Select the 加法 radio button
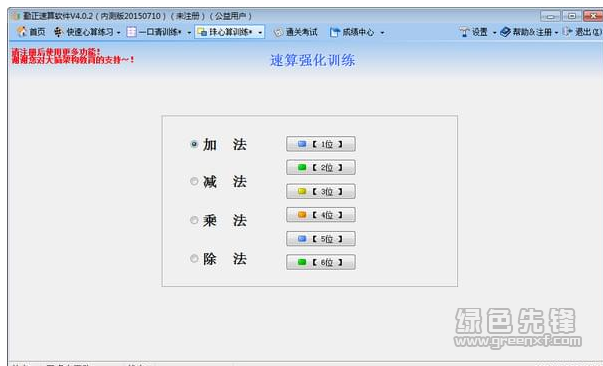Screen dimensions: 603x366 coord(194,144)
